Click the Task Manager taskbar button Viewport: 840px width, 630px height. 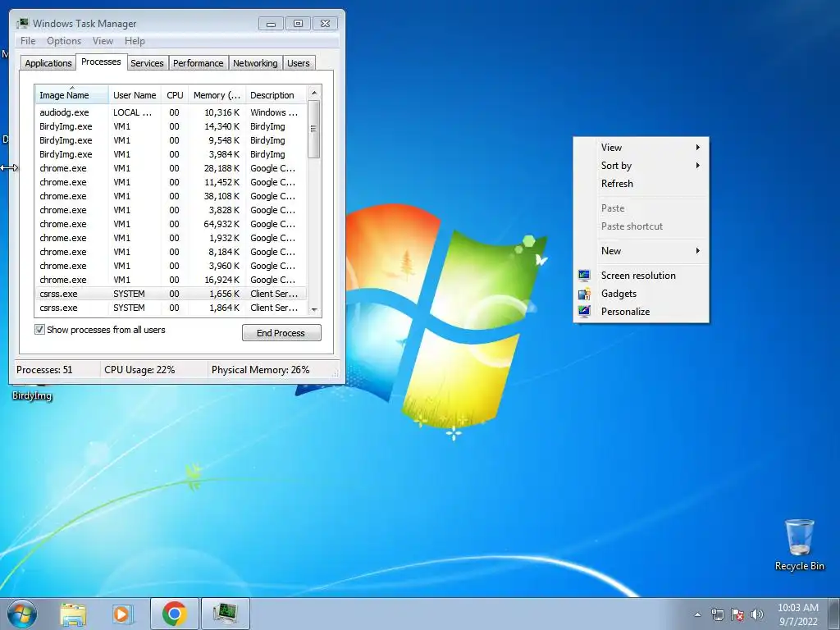[x=225, y=614]
